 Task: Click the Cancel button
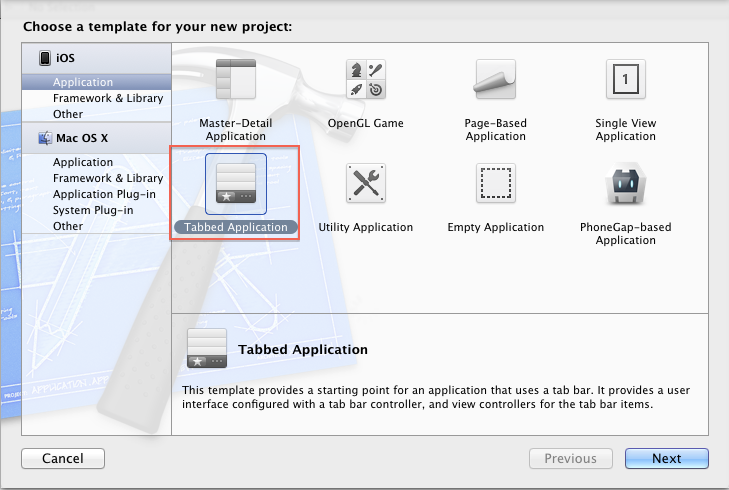[63, 458]
